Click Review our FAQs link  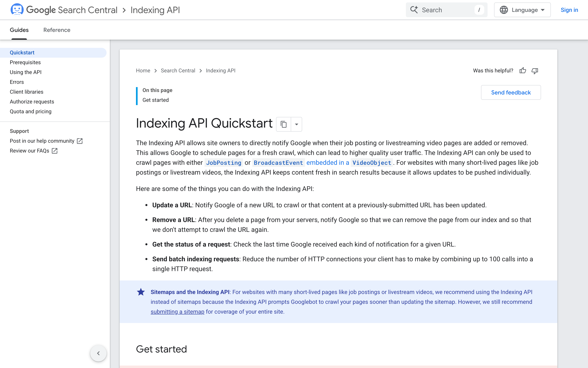29,151
